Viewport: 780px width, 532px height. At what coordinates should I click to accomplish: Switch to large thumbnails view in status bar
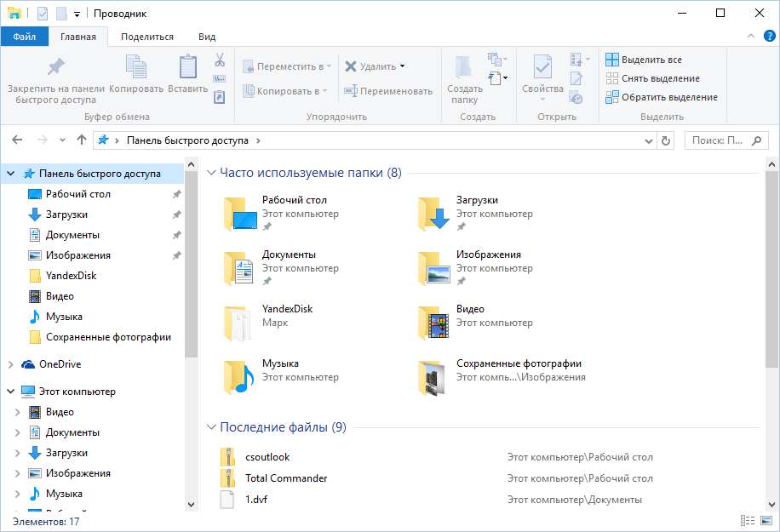[765, 521]
